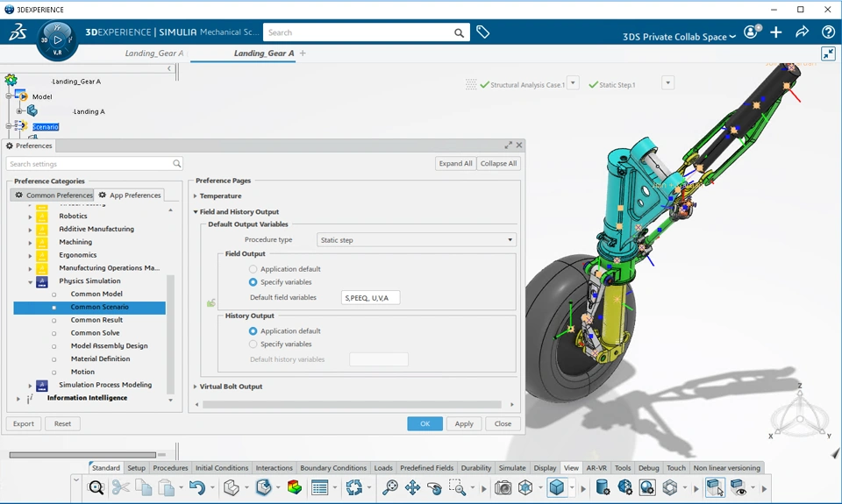Click the Apply button

point(464,423)
